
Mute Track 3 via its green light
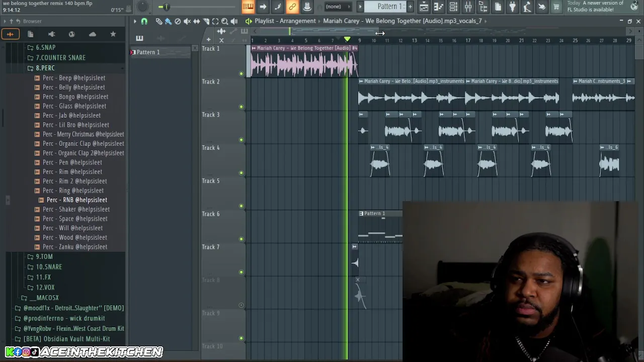pos(241,140)
